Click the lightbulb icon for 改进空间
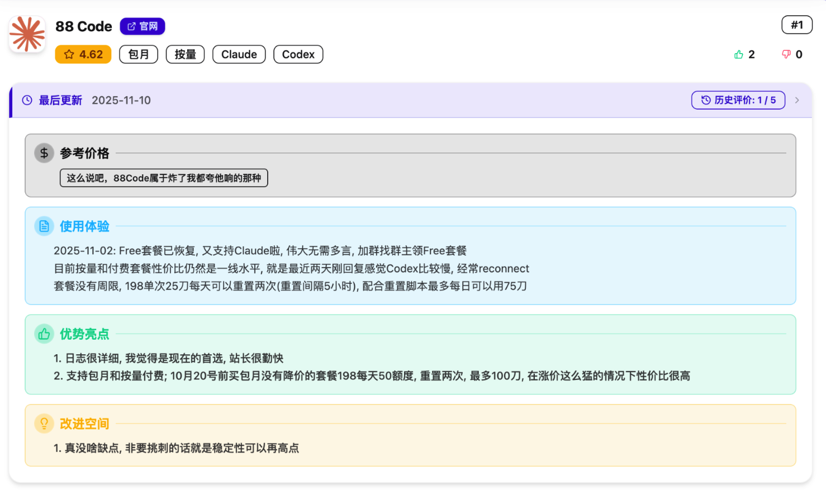The width and height of the screenshot is (826, 504). click(x=44, y=424)
